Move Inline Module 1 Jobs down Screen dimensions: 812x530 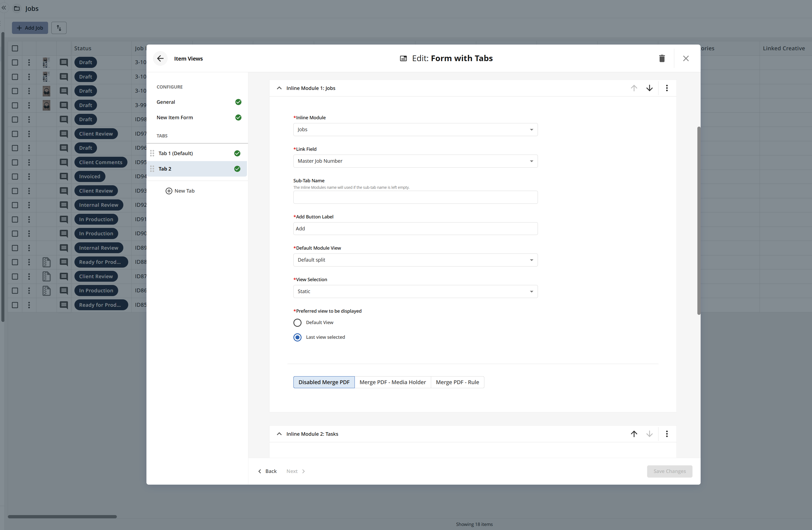[649, 88]
